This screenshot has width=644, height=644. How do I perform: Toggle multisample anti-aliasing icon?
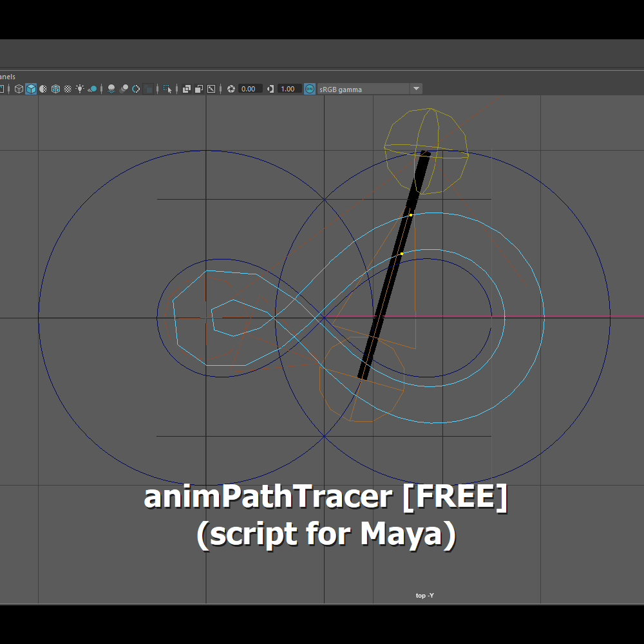(x=136, y=89)
